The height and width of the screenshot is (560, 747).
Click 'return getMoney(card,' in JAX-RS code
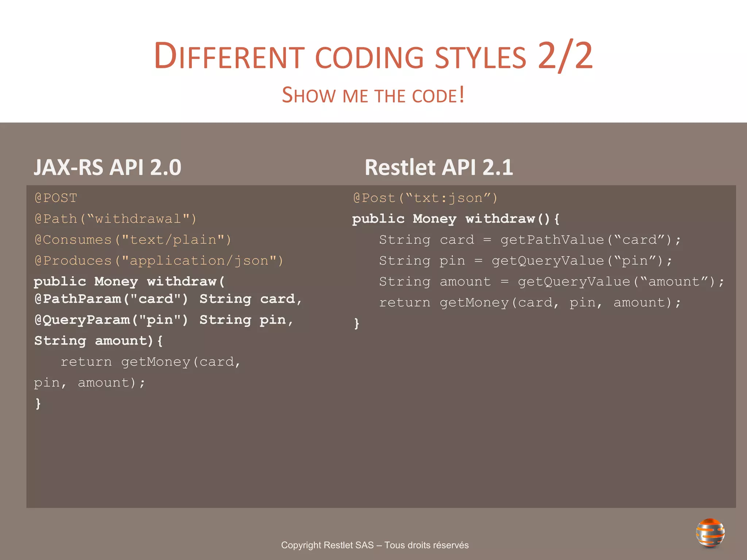point(150,362)
